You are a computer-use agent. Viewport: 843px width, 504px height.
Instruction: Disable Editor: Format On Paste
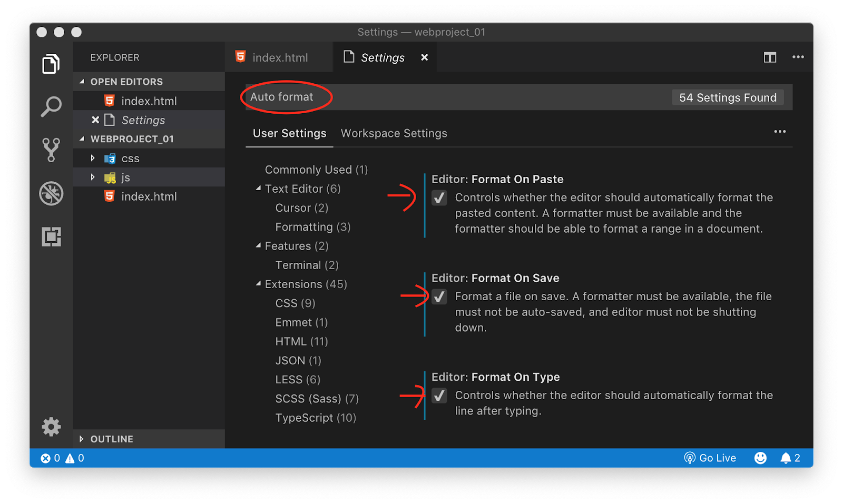pos(439,198)
